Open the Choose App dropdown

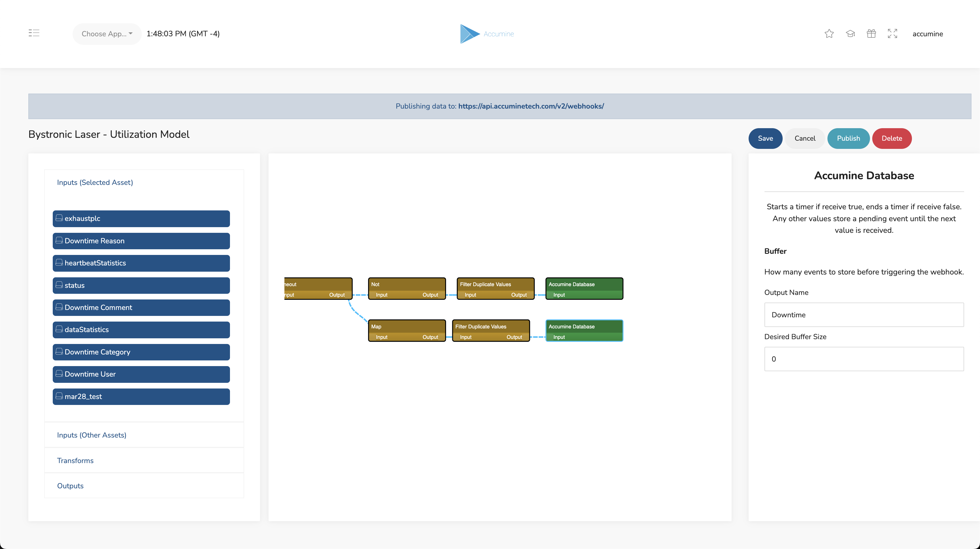(x=107, y=34)
